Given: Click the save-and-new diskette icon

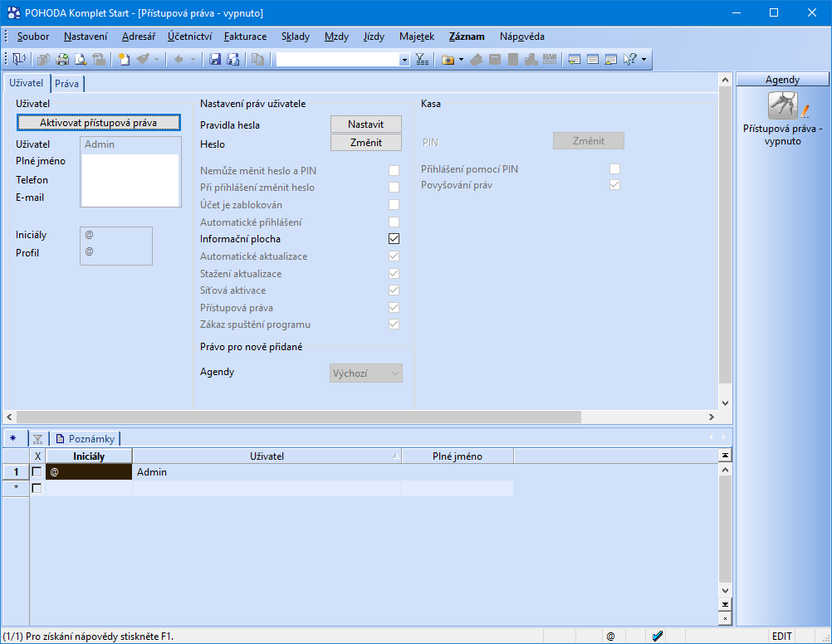Looking at the screenshot, I should click(x=233, y=60).
